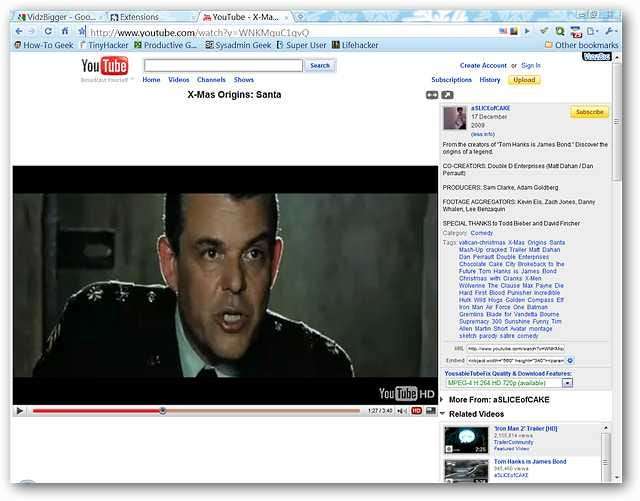The image size is (640, 501).
Task: Open the Channels menu item
Action: point(211,80)
